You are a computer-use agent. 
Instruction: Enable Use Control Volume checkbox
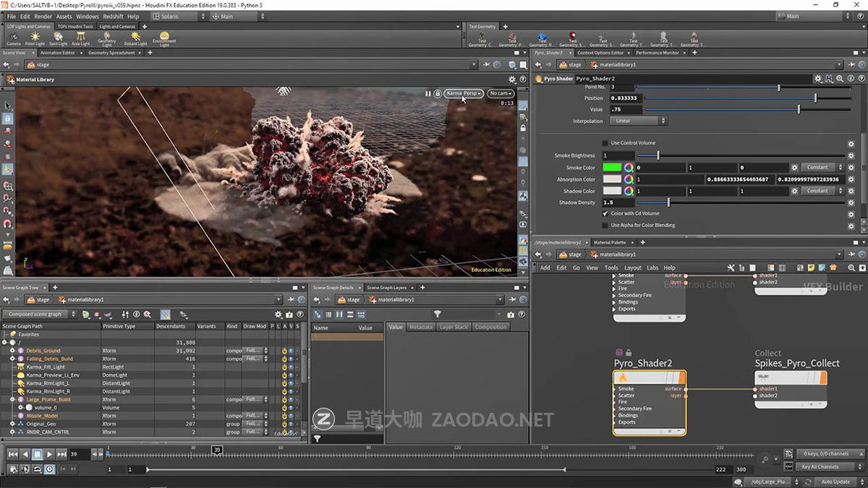click(605, 143)
